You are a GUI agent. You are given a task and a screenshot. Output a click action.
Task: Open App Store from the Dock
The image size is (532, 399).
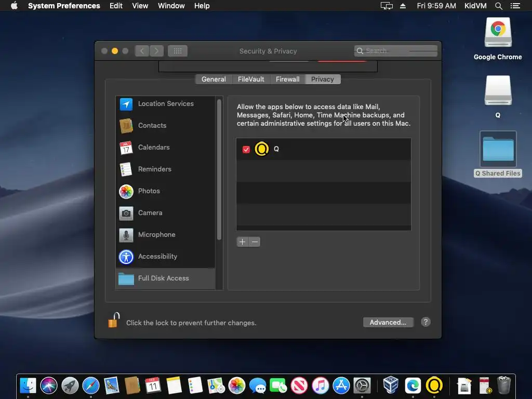(x=341, y=385)
